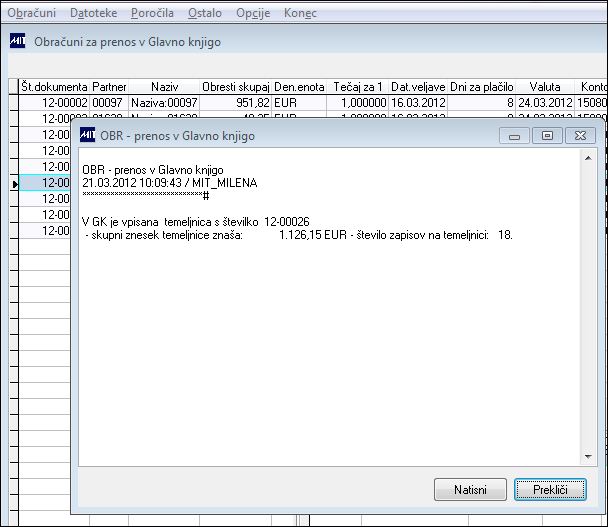Click the Dni za plačilo column header
Image resolution: width=608 pixels, height=527 pixels.
482,86
